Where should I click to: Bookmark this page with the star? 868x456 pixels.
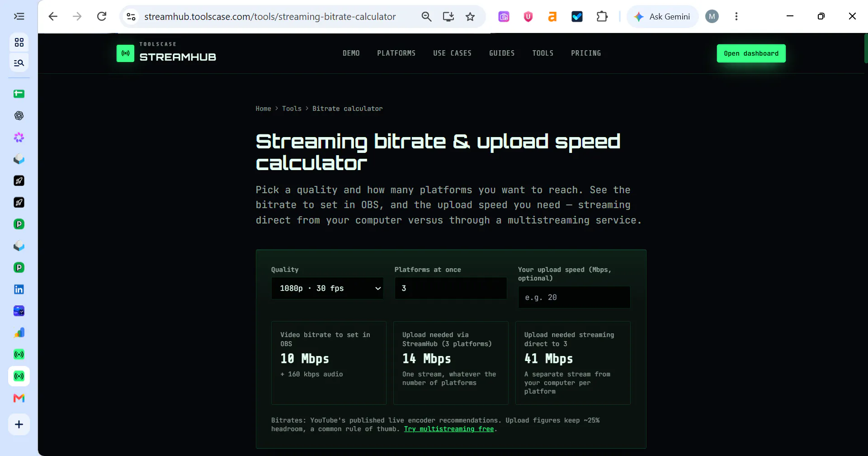point(470,17)
